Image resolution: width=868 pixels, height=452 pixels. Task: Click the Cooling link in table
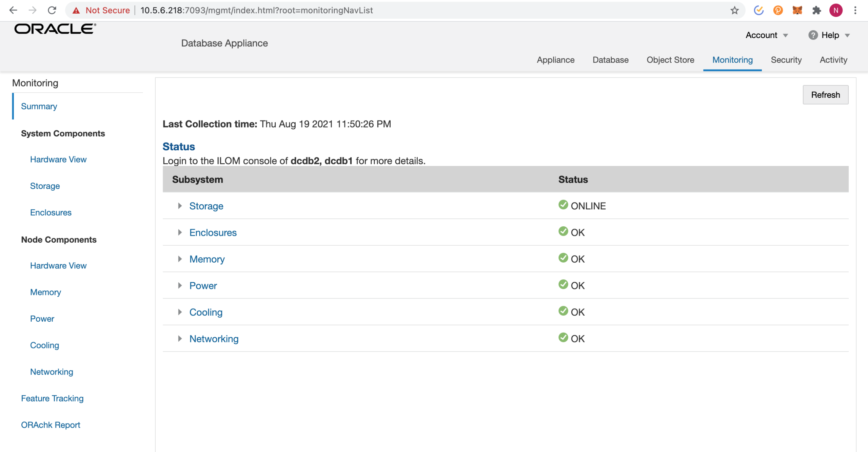click(x=206, y=312)
